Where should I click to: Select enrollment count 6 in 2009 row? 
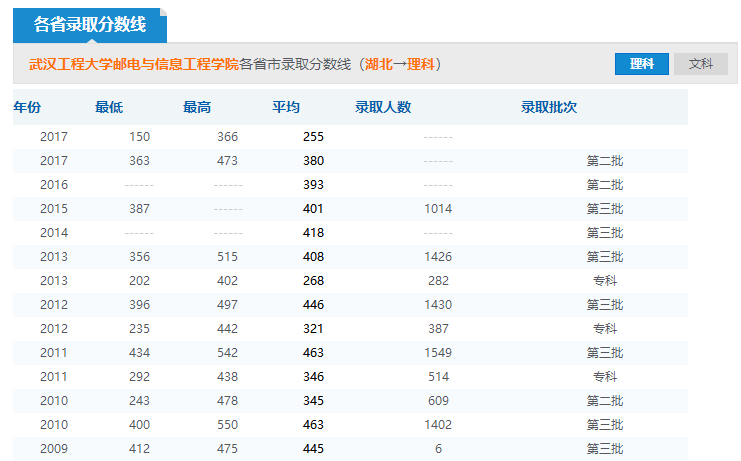point(438,449)
